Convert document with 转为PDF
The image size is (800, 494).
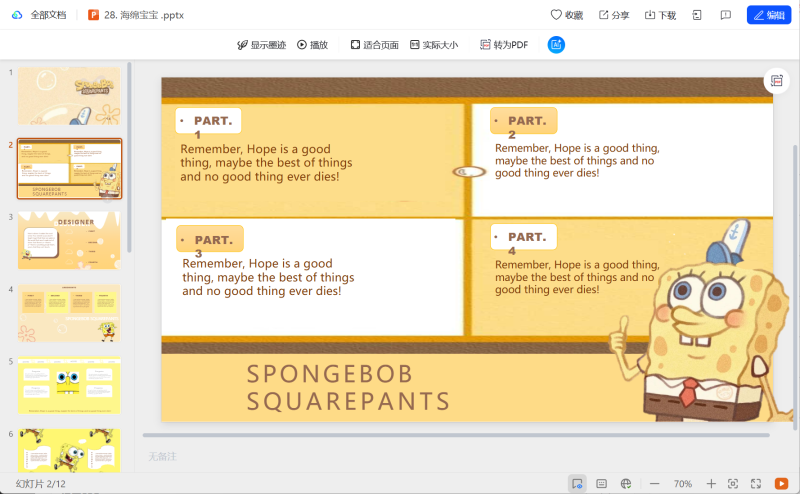tap(504, 45)
